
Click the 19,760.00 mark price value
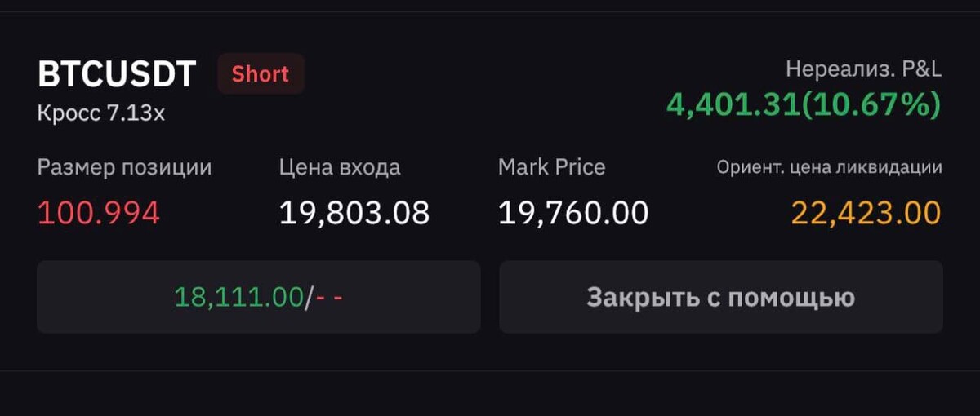tap(573, 213)
